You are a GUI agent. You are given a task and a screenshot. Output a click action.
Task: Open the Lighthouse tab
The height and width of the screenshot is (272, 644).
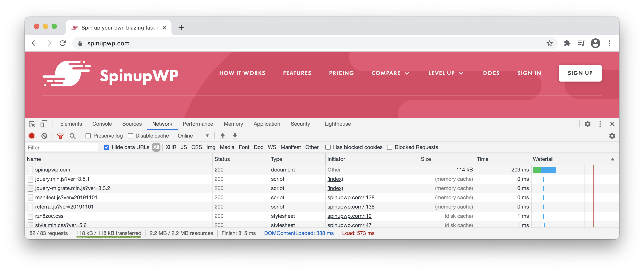click(337, 124)
